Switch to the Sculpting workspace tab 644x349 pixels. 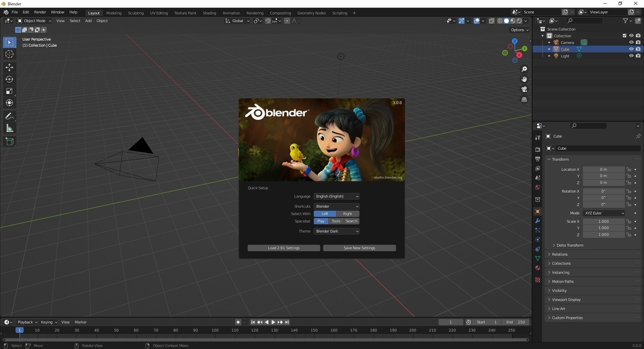[136, 13]
